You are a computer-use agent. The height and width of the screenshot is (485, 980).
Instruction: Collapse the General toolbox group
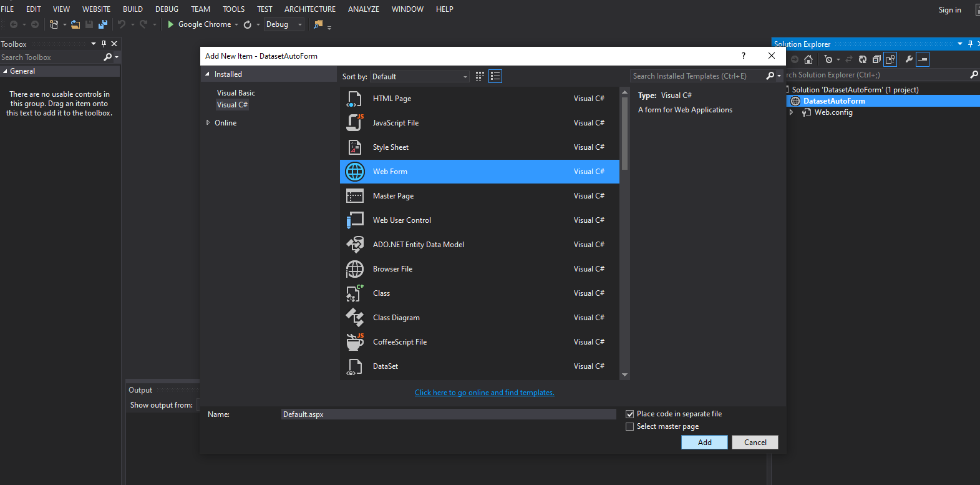(x=5, y=71)
